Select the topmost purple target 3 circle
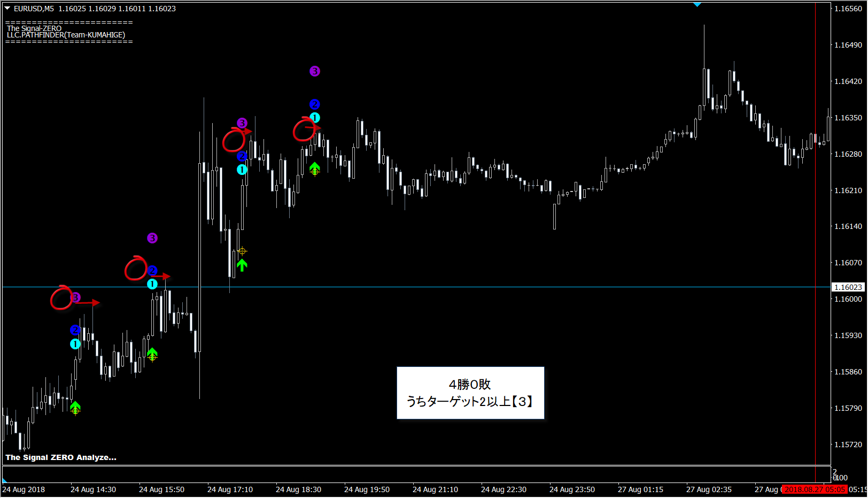 [315, 71]
